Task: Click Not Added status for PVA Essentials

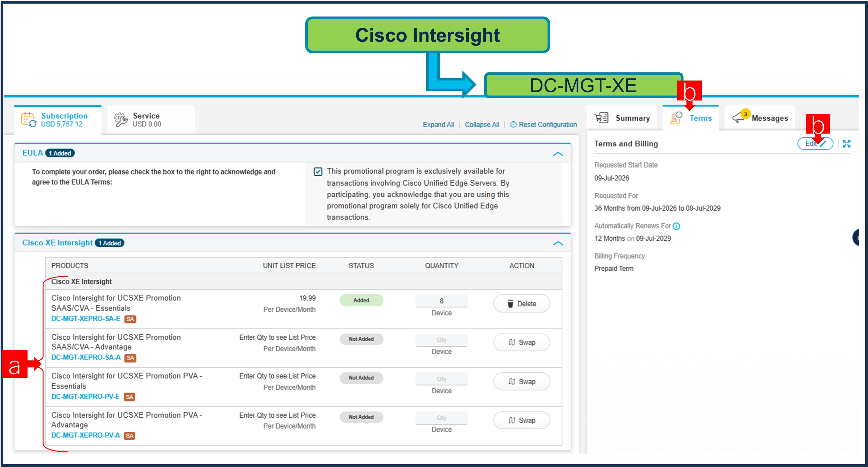Action: point(361,378)
